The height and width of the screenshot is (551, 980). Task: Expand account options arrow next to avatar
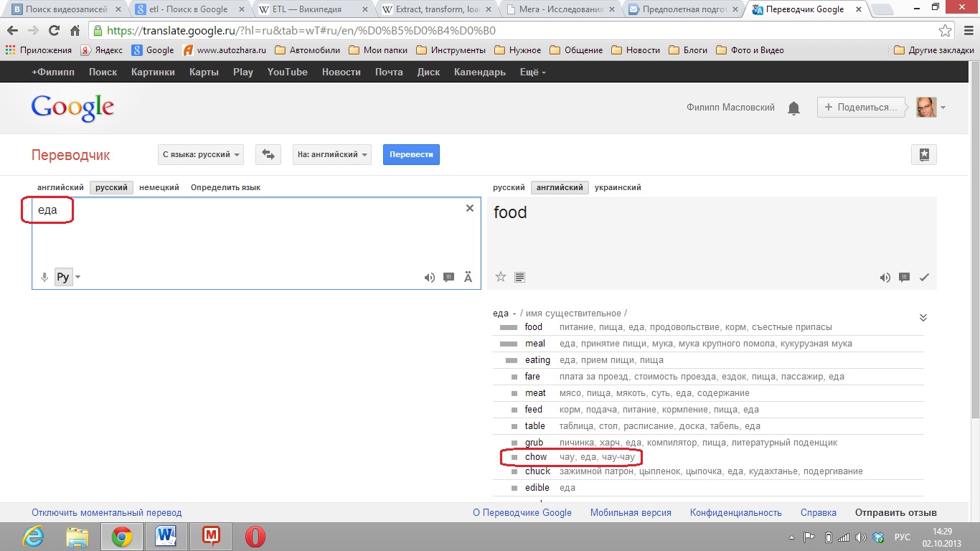(x=943, y=108)
